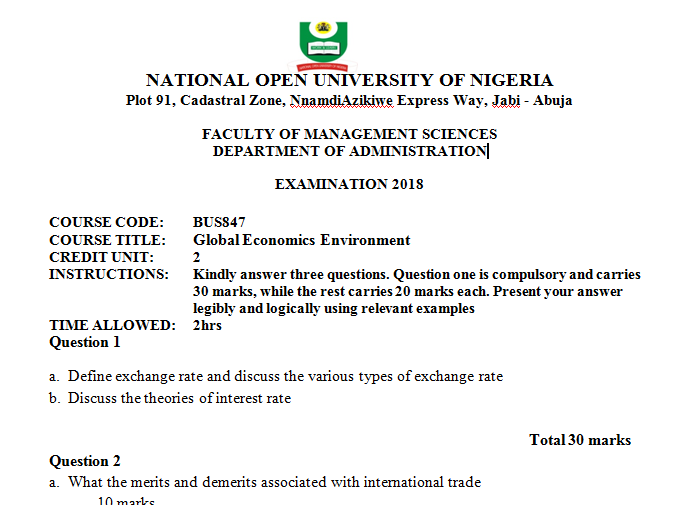691x505 pixels.
Task: Click the '2hrs' time value
Action: pos(207,325)
